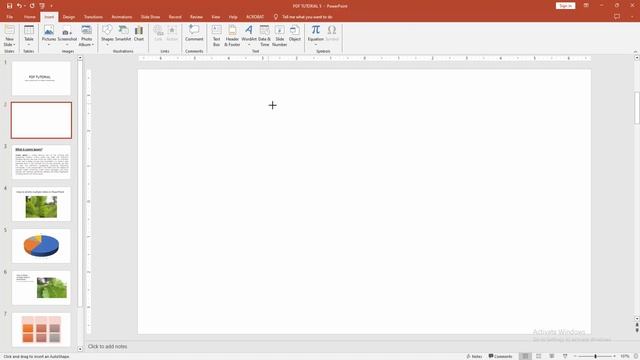The image size is (640, 360).
Task: Insert Slide Number
Action: (280, 35)
